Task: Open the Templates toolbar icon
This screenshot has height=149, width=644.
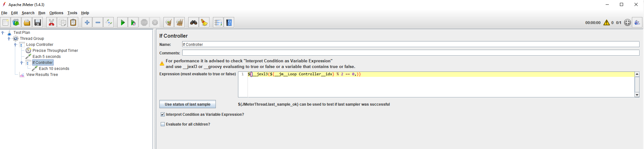Action: (x=16, y=22)
